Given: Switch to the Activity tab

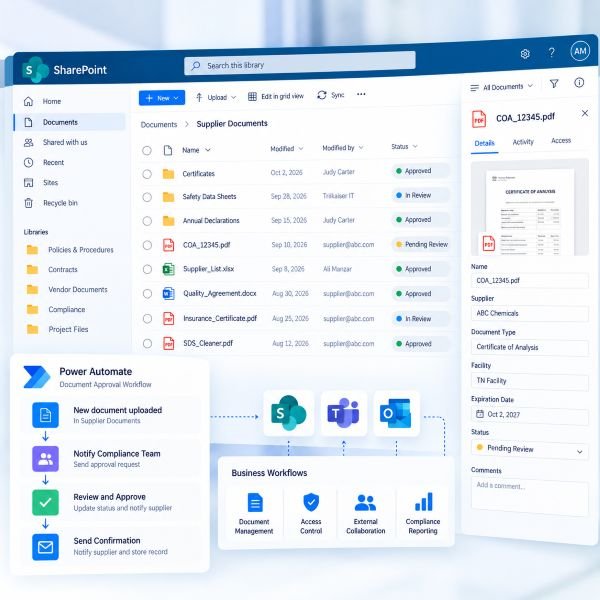Looking at the screenshot, I should point(523,142).
